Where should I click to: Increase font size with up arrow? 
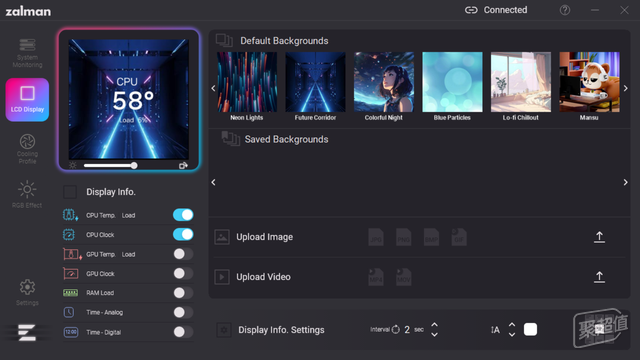(511, 325)
